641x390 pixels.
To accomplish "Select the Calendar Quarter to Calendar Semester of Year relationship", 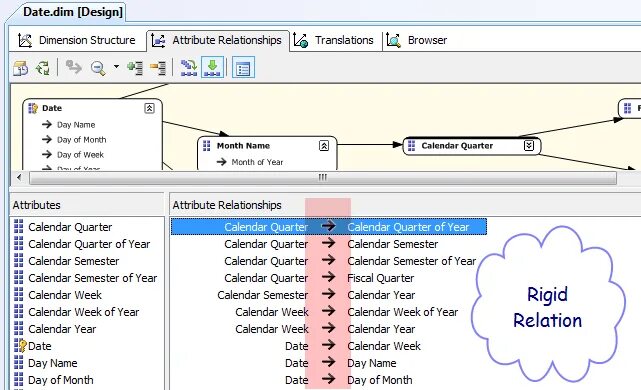I will pos(350,261).
